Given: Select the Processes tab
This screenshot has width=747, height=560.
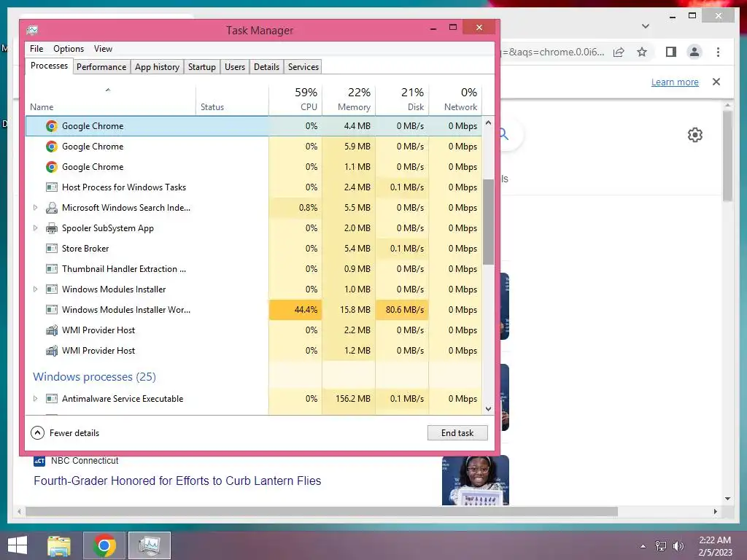Looking at the screenshot, I should point(49,66).
